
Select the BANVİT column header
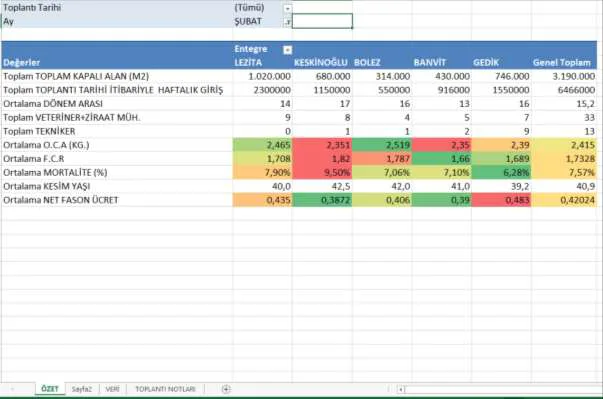(441, 62)
